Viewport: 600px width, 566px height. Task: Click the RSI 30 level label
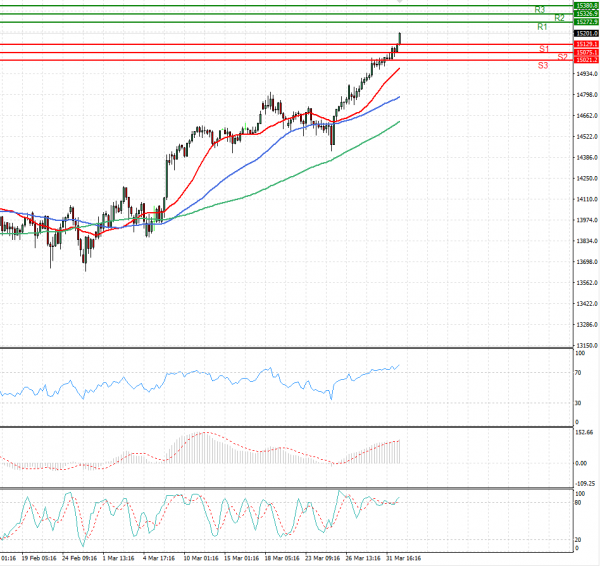point(578,403)
